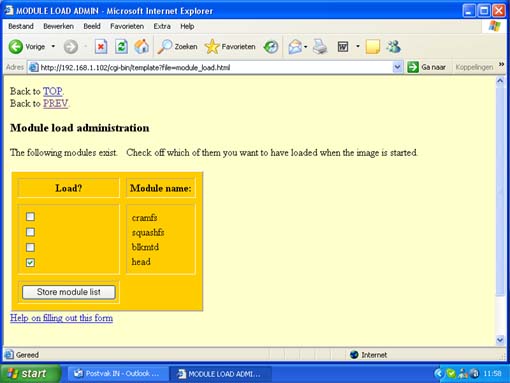Open Zoeken search in the toolbar
This screenshot has height=383, width=510.
pos(178,47)
